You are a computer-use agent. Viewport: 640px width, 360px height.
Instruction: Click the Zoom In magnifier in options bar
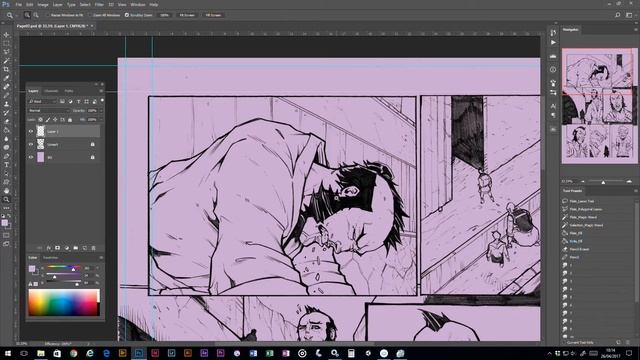pos(27,15)
